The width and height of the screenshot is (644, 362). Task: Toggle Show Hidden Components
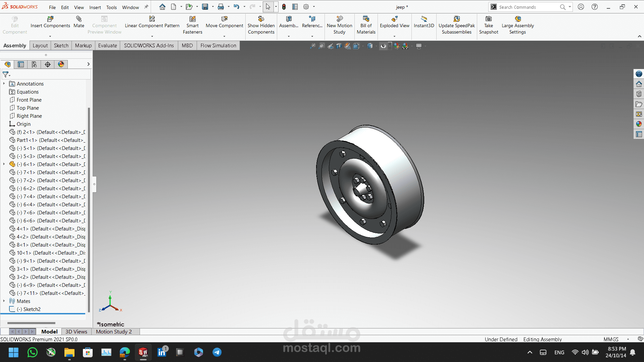coord(261,25)
